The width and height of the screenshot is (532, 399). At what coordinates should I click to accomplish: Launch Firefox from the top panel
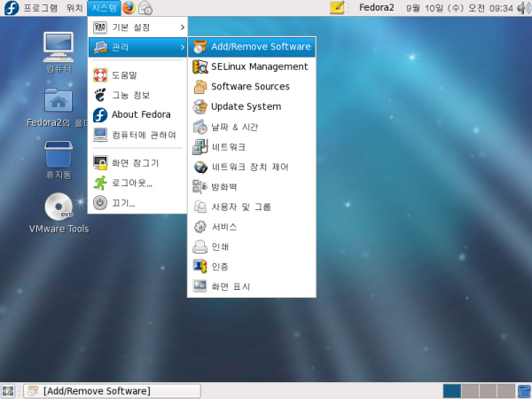129,8
